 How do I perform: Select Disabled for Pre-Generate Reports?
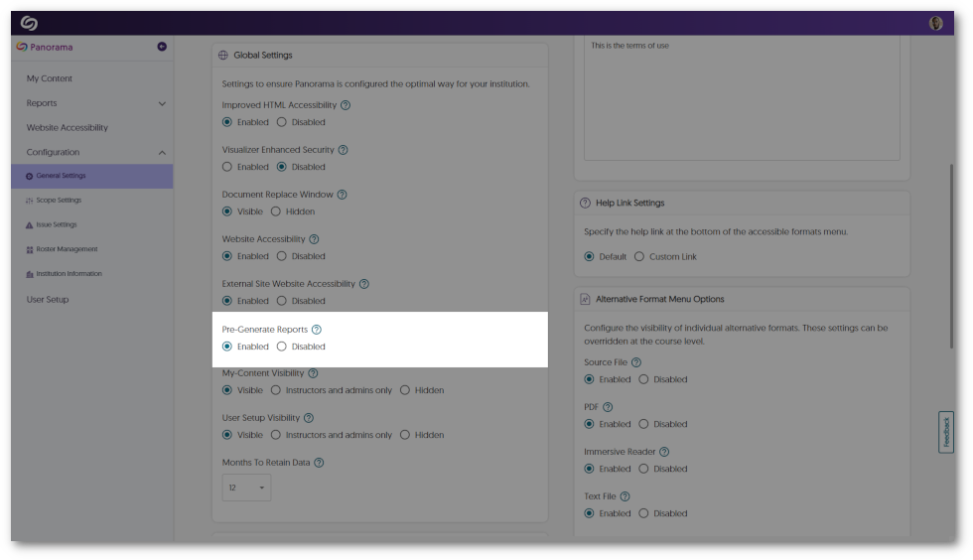point(282,347)
